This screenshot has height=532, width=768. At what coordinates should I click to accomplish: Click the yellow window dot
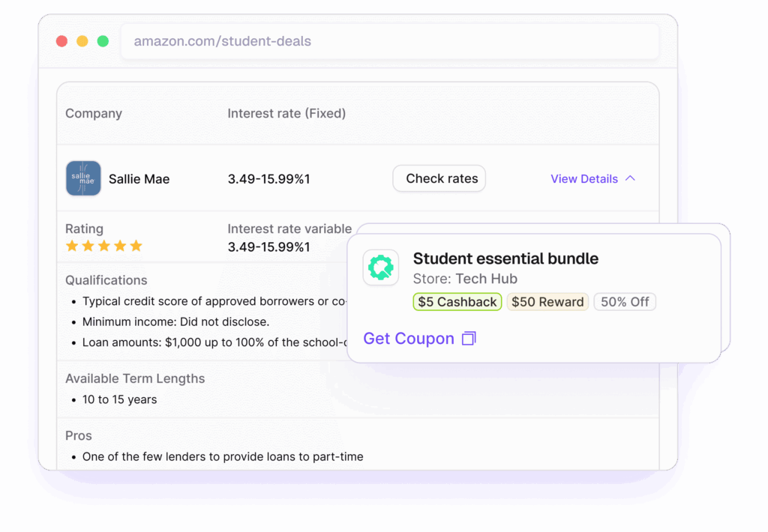[82, 41]
